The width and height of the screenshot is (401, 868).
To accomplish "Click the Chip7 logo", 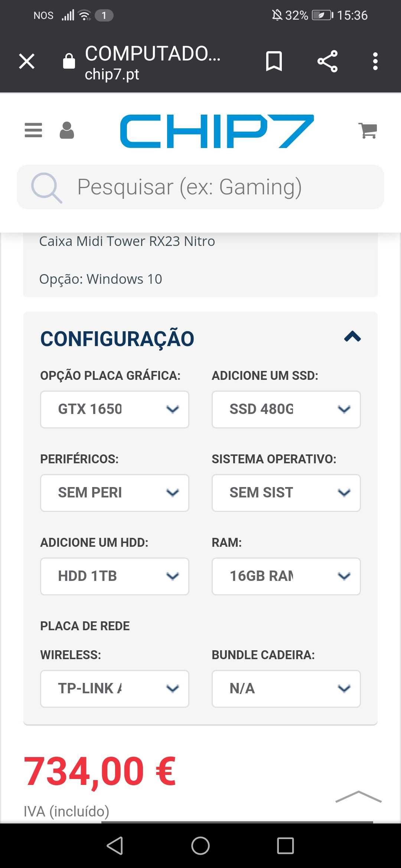I will click(217, 131).
